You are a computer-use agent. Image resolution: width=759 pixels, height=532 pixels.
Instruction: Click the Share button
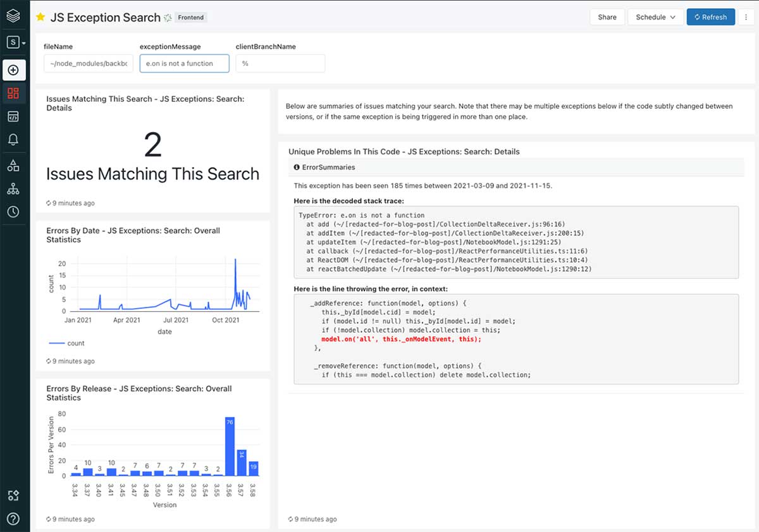607,17
